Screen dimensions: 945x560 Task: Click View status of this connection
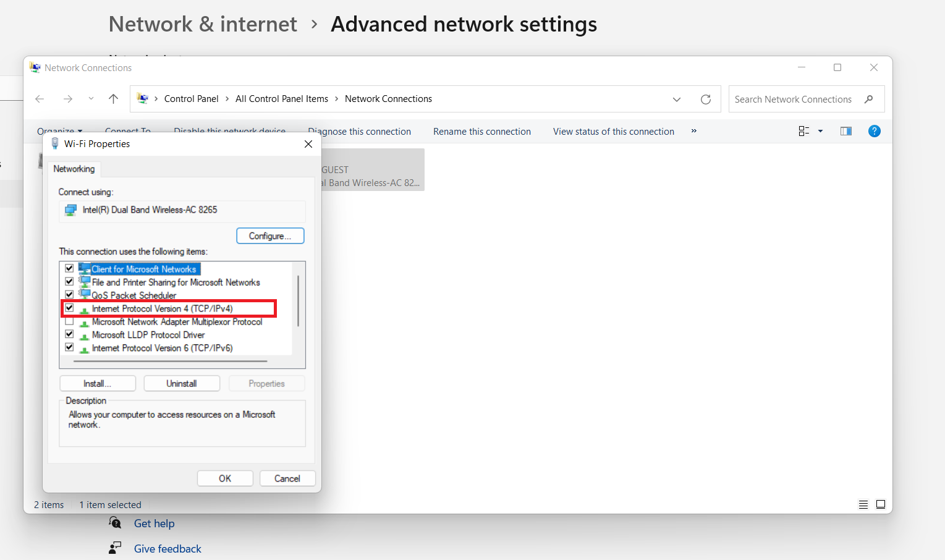point(614,132)
